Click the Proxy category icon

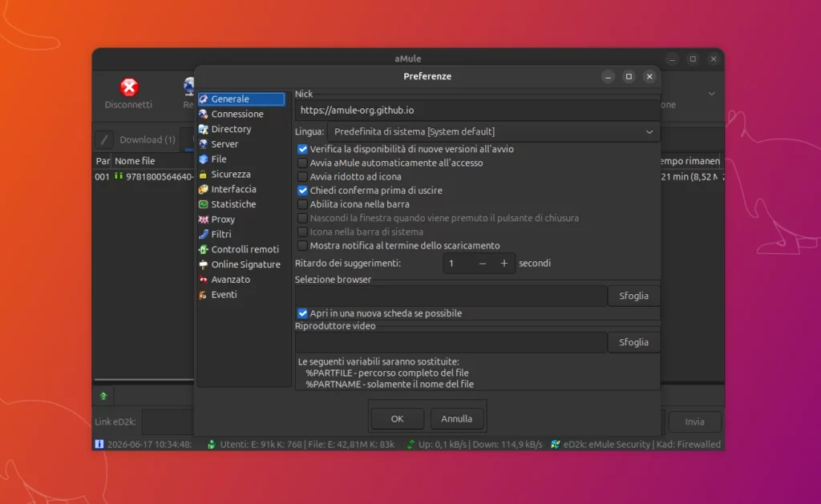[203, 220]
